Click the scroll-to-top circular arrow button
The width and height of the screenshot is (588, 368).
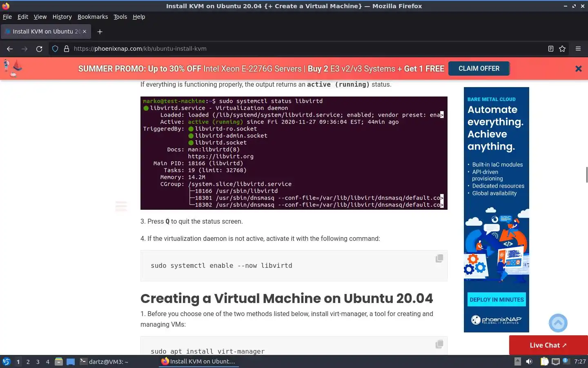(558, 323)
